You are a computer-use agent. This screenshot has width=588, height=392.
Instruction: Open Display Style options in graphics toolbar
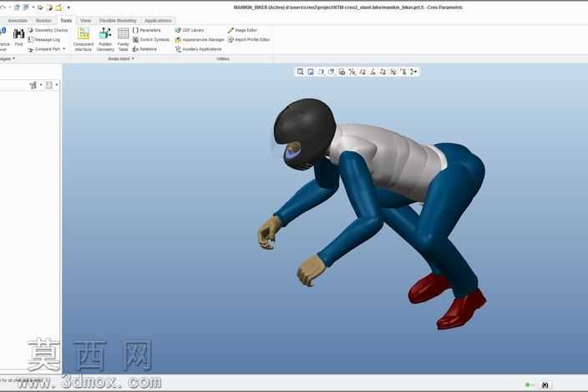point(332,72)
